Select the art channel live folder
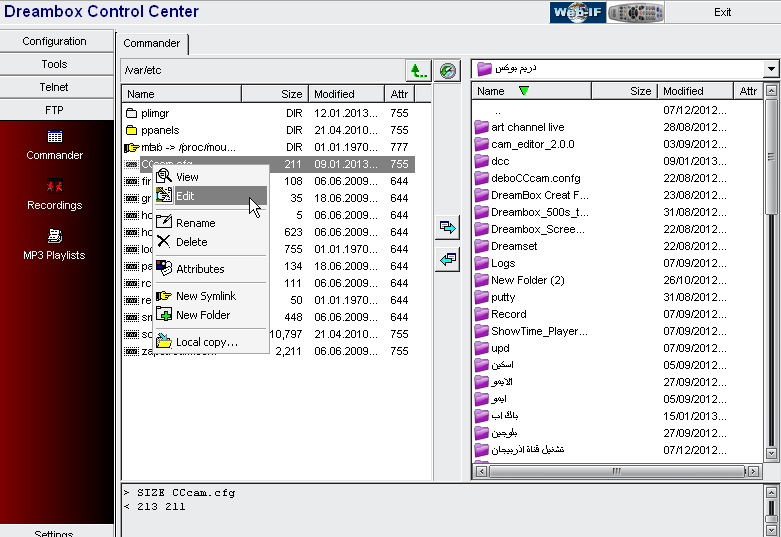781x537 pixels. [x=527, y=127]
